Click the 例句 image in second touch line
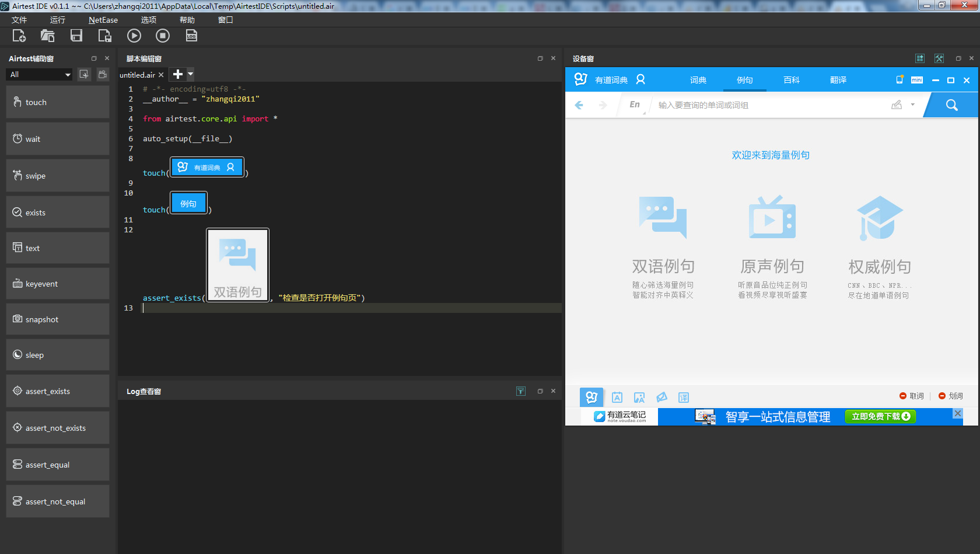This screenshot has height=554, width=980. 188,204
